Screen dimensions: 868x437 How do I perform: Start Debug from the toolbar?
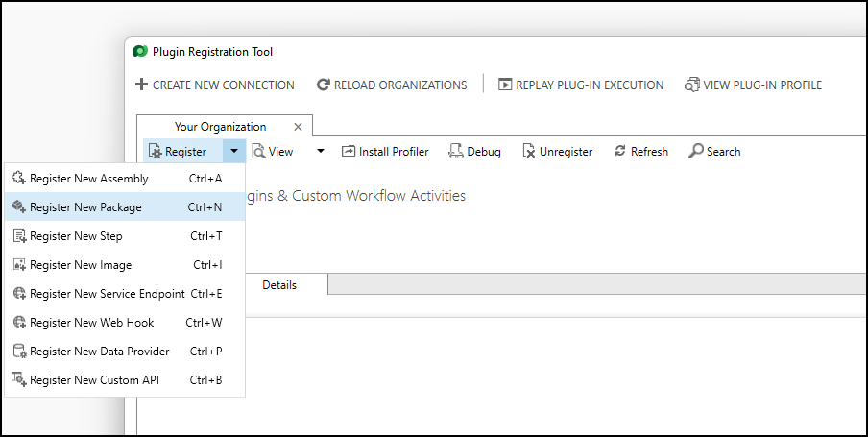(x=474, y=152)
